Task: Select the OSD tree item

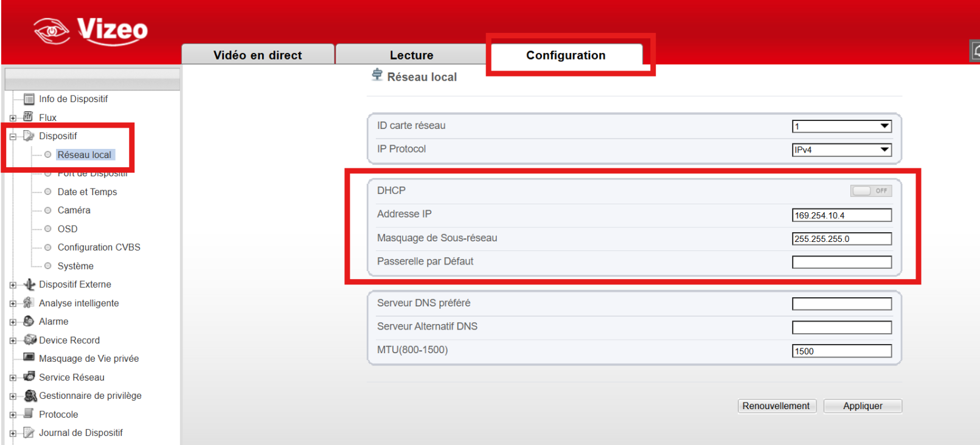Action: (x=67, y=229)
